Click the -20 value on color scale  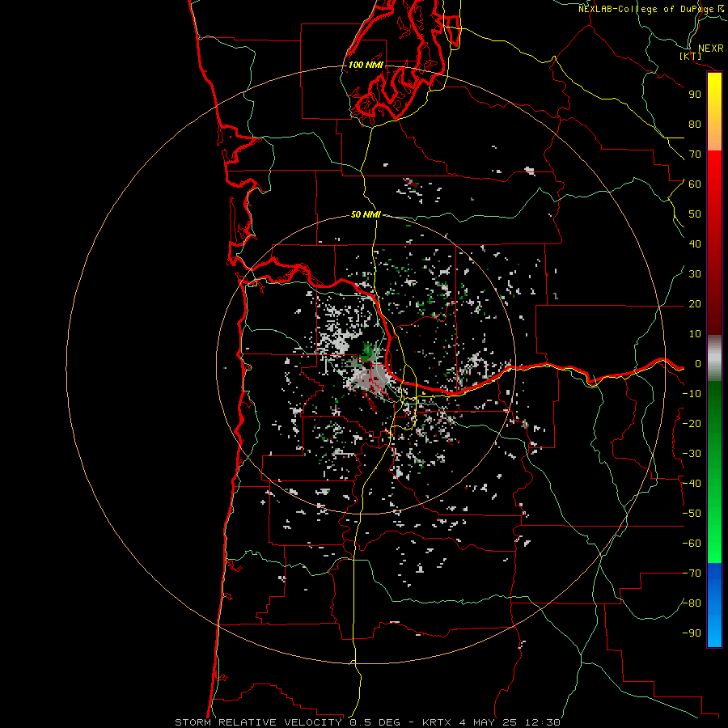coord(692,423)
